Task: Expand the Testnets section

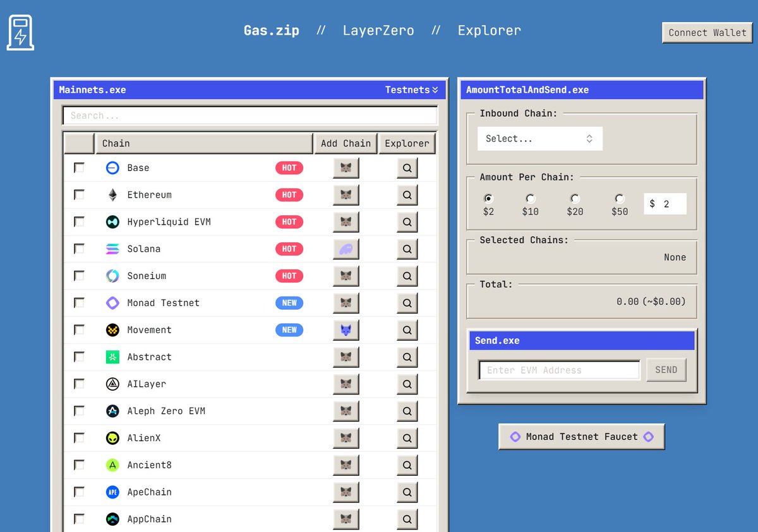Action: [x=411, y=90]
